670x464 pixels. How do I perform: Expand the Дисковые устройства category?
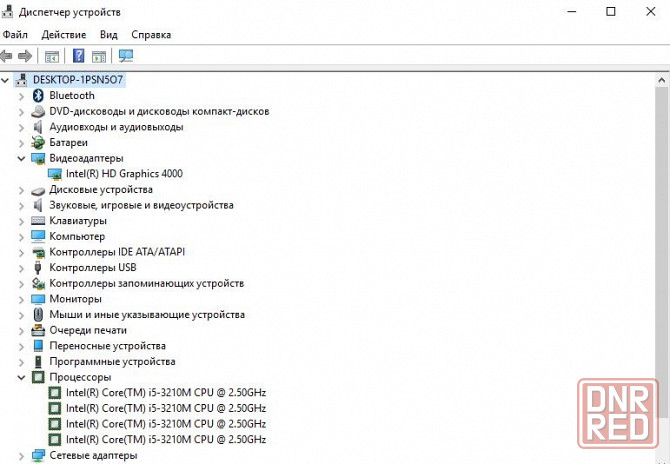[x=21, y=190]
